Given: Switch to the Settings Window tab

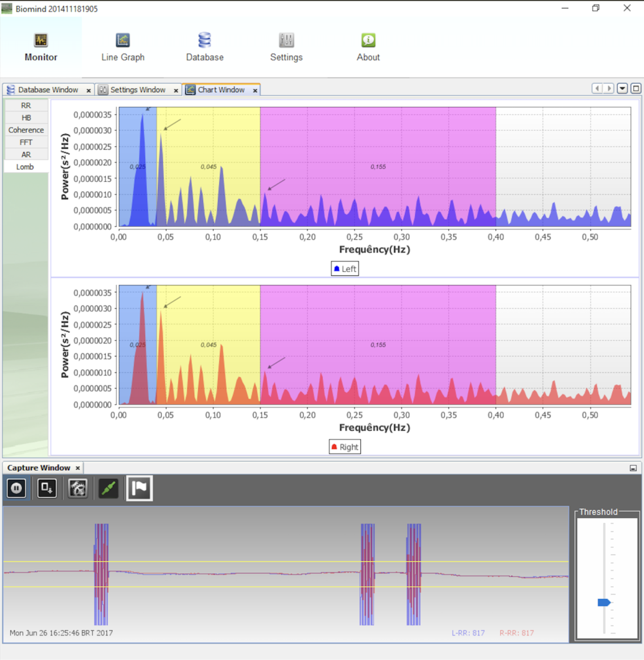Looking at the screenshot, I should click(x=137, y=90).
